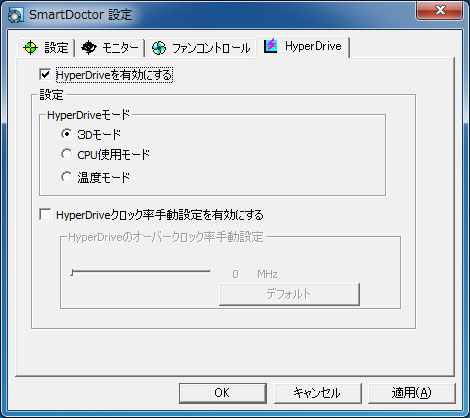Click the SmartDoctor title bar icon
The width and height of the screenshot is (470, 418).
[x=15, y=15]
